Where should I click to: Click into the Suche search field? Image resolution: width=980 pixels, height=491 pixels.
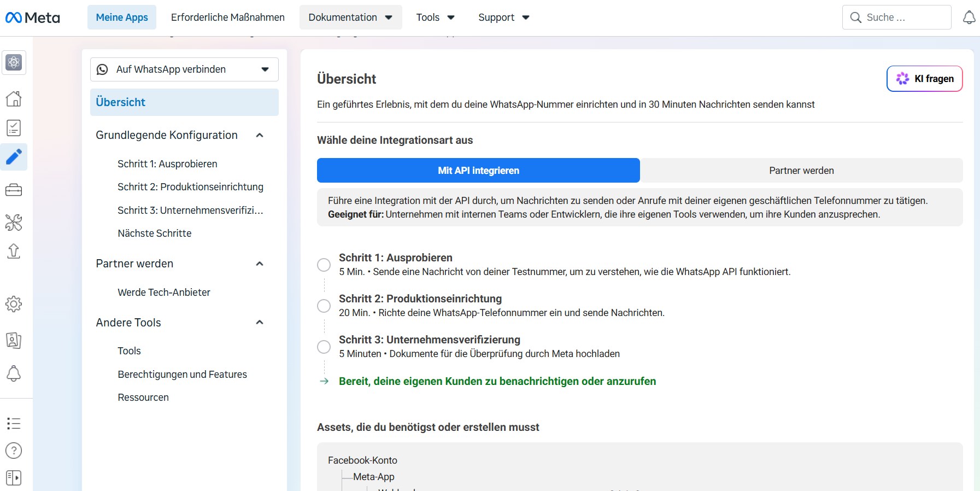897,17
